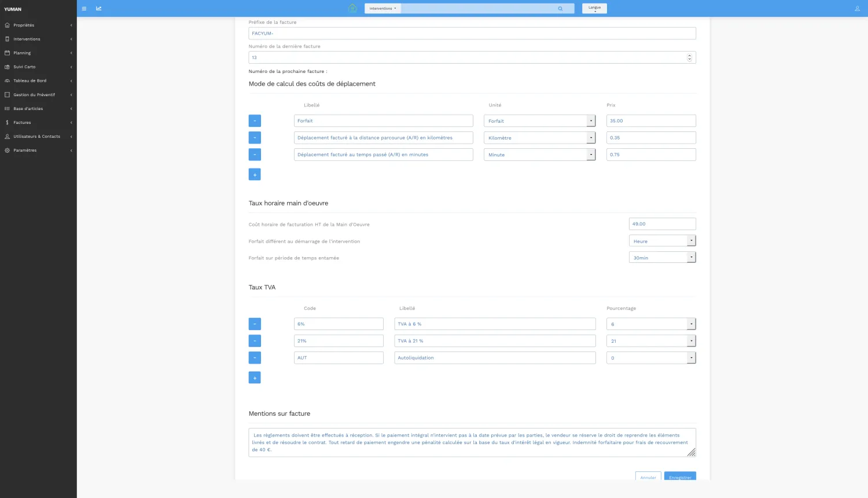This screenshot has width=868, height=498.
Task: Toggle the hamburger sidebar menu icon
Action: pos(84,9)
